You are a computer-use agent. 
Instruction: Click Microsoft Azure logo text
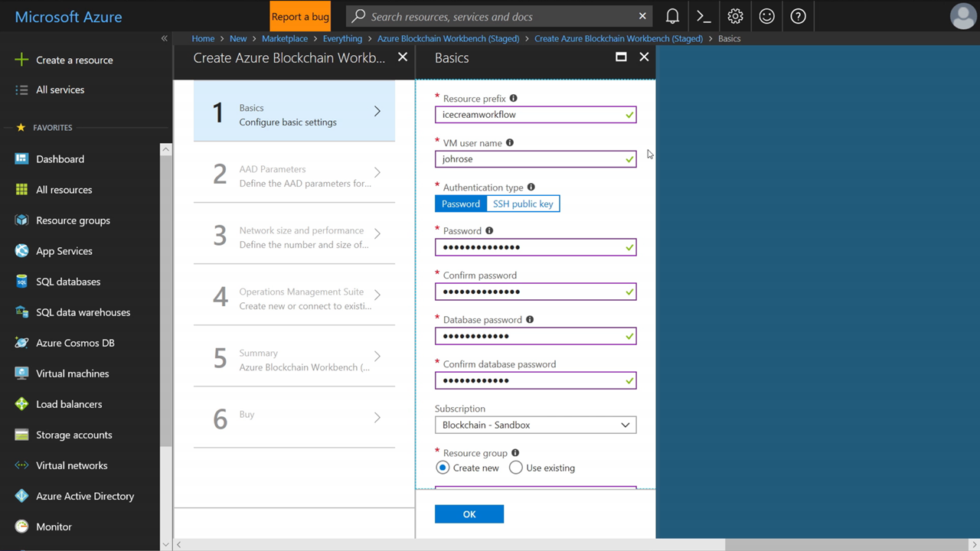(68, 16)
